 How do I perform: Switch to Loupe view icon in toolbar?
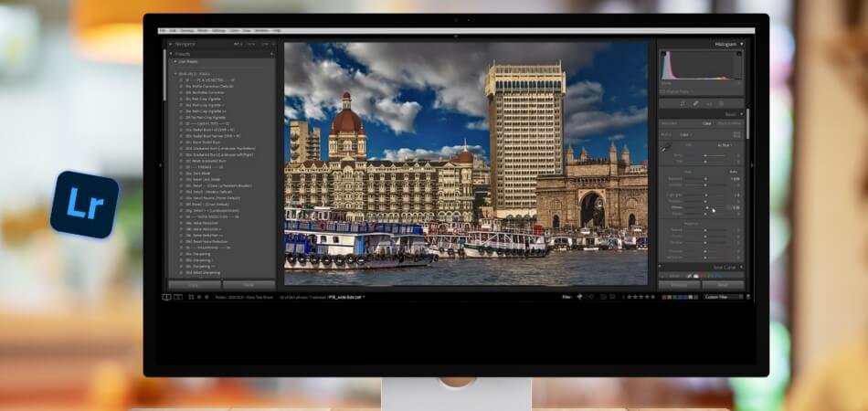click(166, 297)
